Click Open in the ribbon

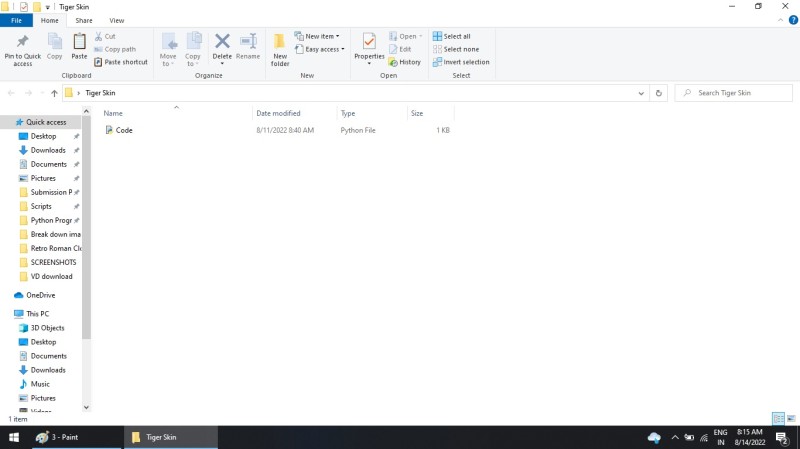pos(406,36)
